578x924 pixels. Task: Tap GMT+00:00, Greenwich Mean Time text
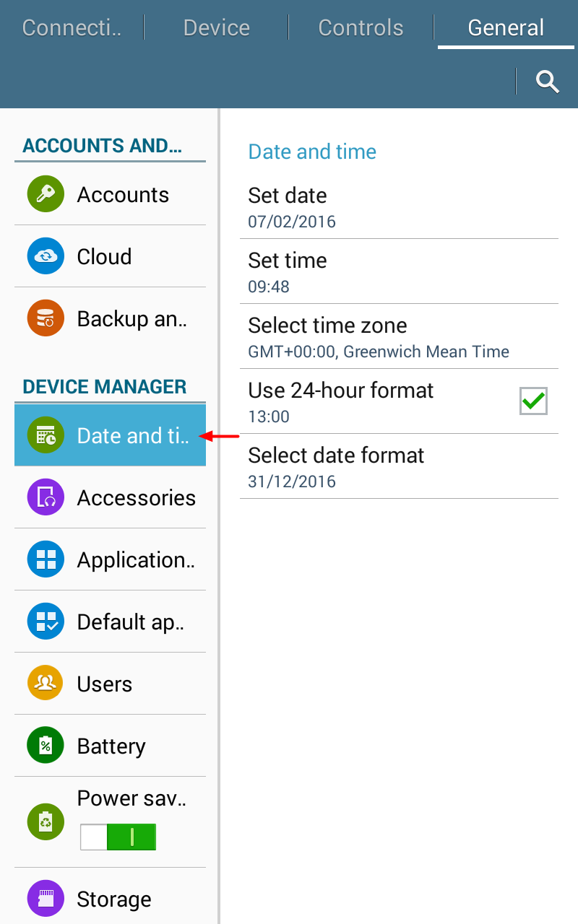tap(379, 352)
